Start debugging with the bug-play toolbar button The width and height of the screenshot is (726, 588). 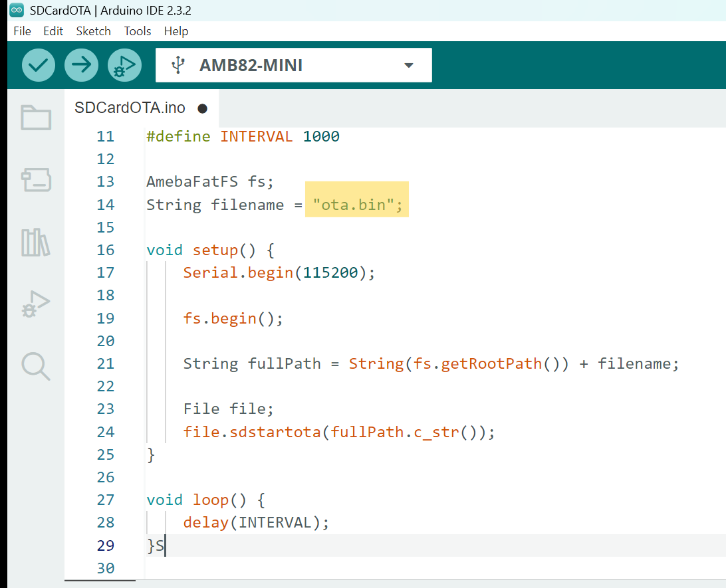point(124,65)
